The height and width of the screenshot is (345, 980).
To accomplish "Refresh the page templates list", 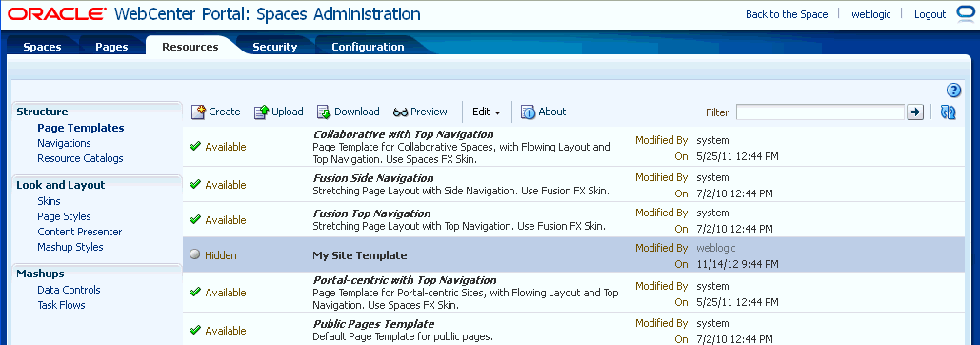I will point(949,112).
